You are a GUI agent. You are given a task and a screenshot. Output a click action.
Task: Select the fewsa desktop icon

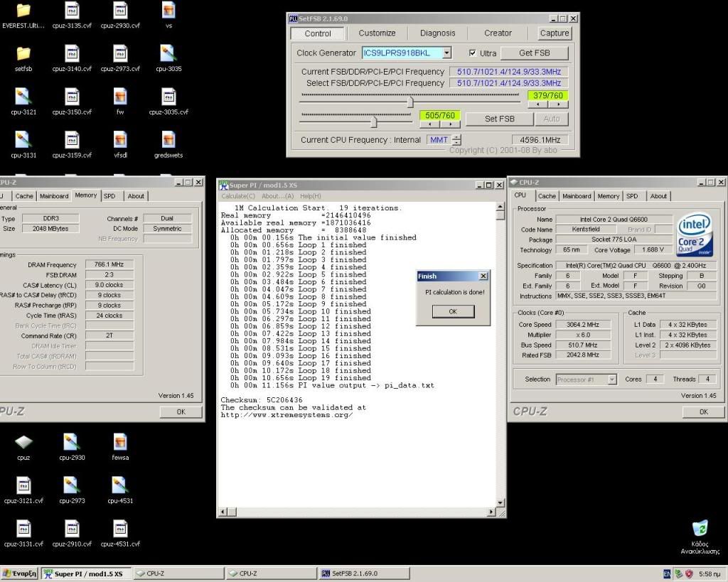pyautogui.click(x=120, y=442)
